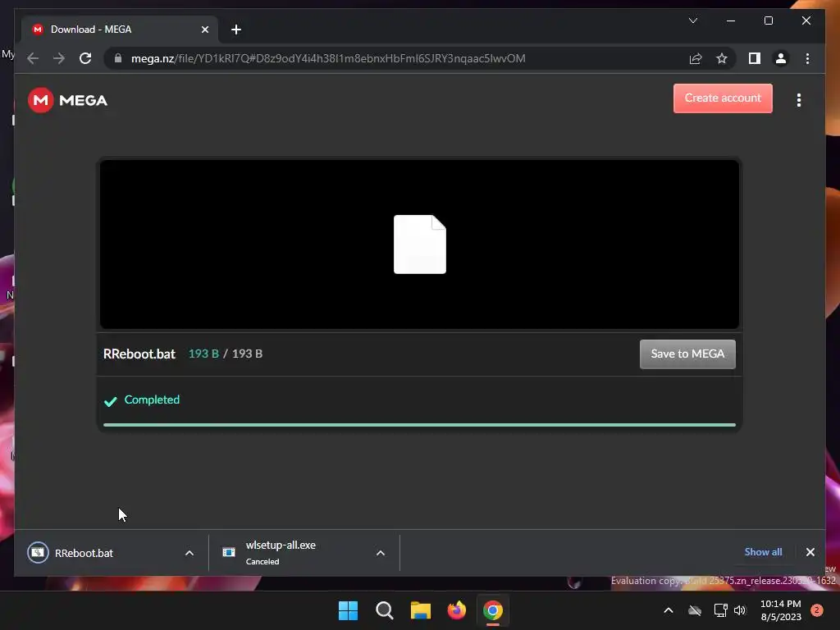
Task: Click the MEGA logo in page header
Action: pyautogui.click(x=67, y=100)
